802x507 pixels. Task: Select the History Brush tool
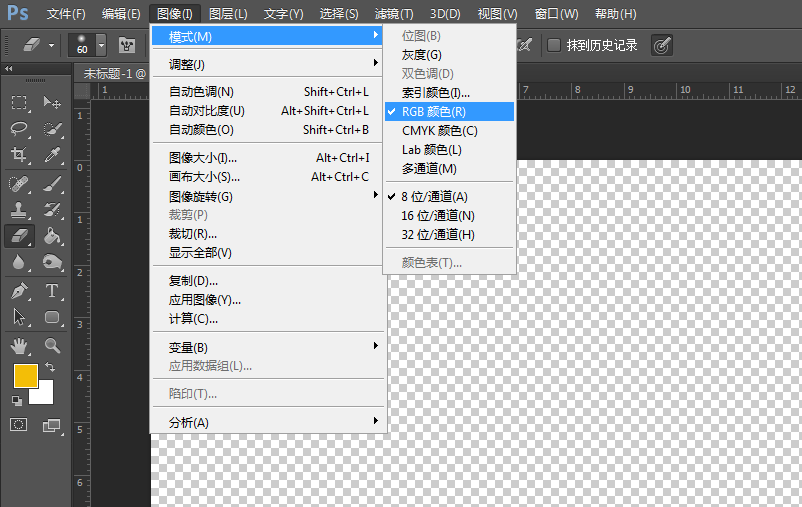point(52,210)
